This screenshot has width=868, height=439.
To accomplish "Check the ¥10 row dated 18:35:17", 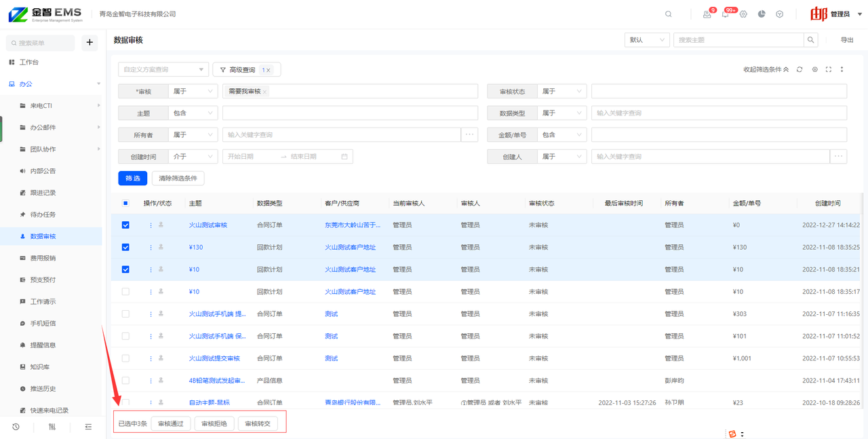I will tap(125, 292).
